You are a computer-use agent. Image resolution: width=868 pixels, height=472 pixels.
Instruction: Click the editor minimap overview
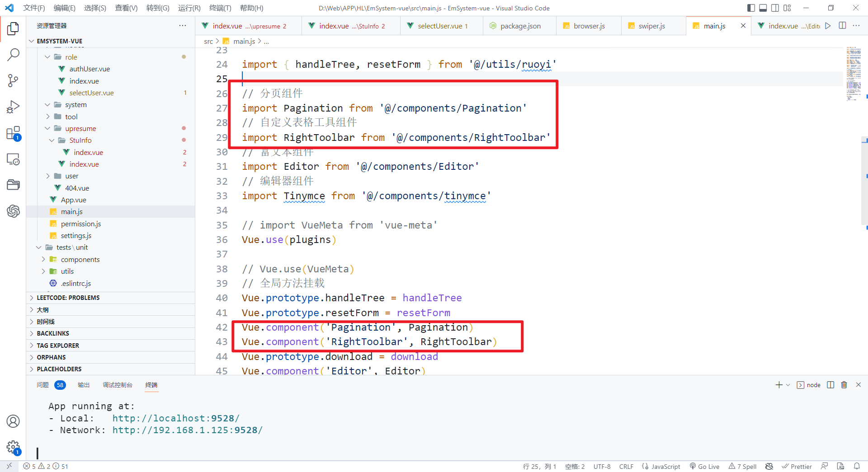point(854,73)
